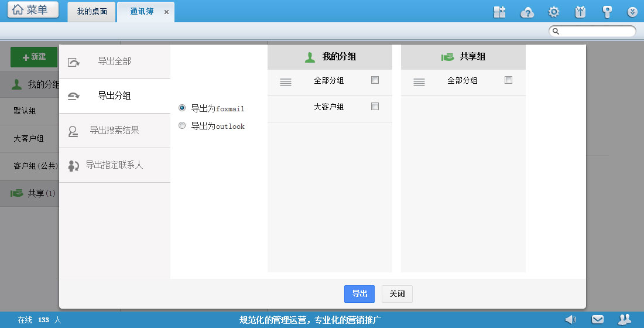The width and height of the screenshot is (644, 328).
Task: Click the cloud help icon in top bar
Action: [527, 12]
